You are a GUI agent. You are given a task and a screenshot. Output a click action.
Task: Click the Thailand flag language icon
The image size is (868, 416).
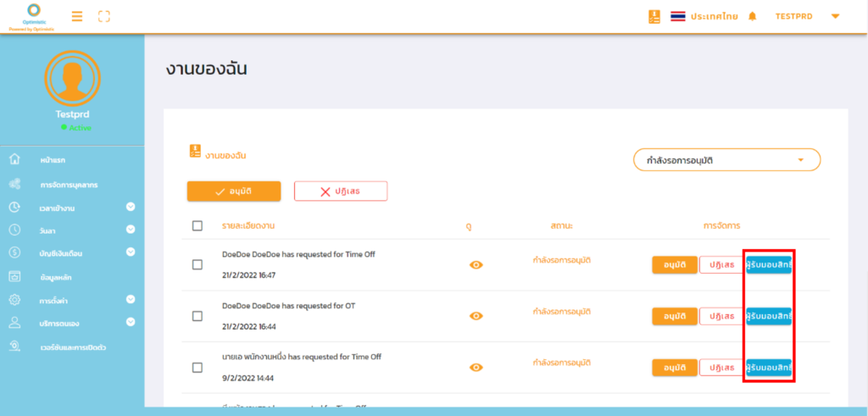[677, 16]
